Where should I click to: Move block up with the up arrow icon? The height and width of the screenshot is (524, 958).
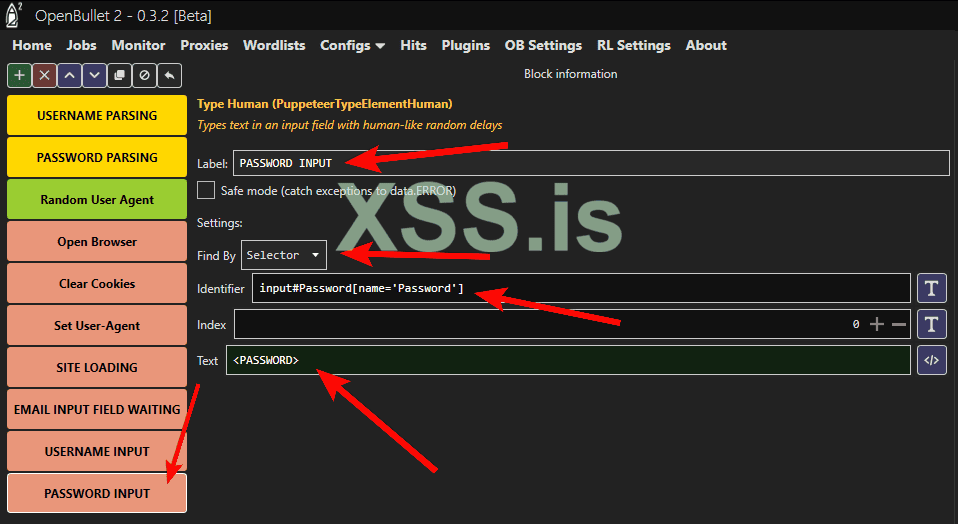[x=70, y=76]
